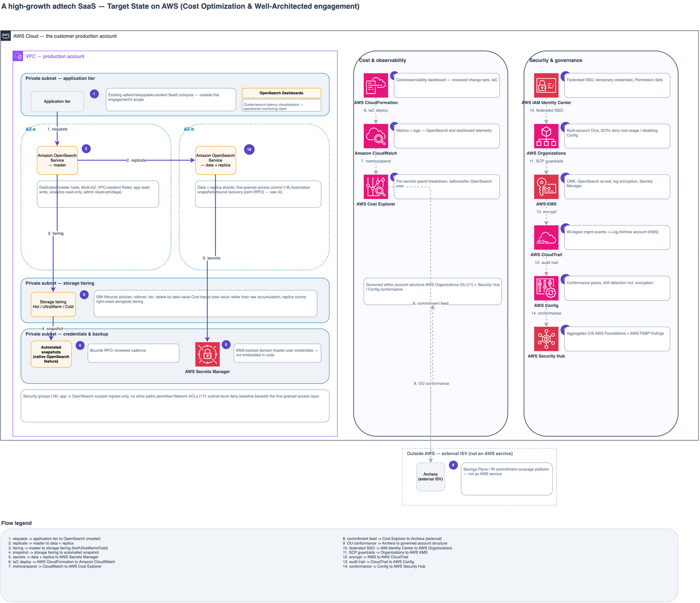Click the Security groups (16) note box

[x=175, y=406]
